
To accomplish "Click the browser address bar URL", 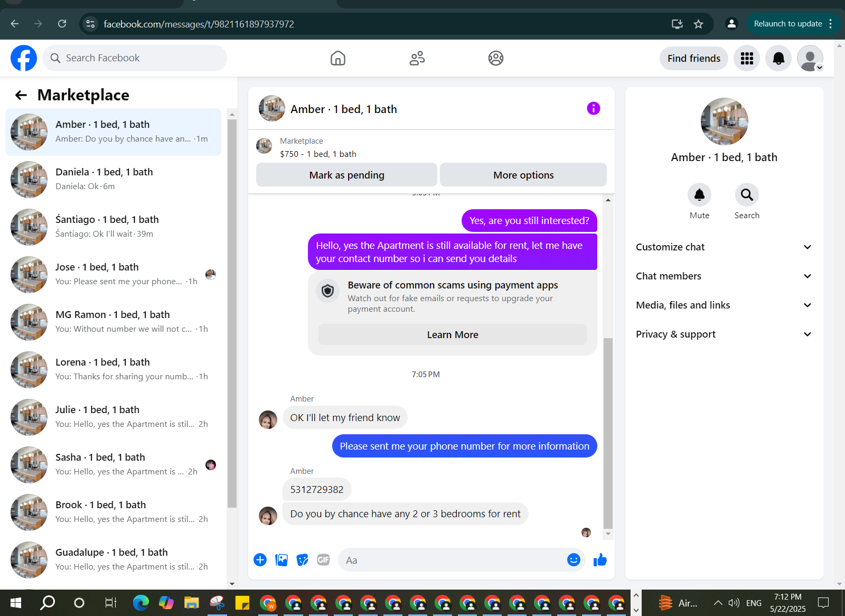I will point(199,24).
